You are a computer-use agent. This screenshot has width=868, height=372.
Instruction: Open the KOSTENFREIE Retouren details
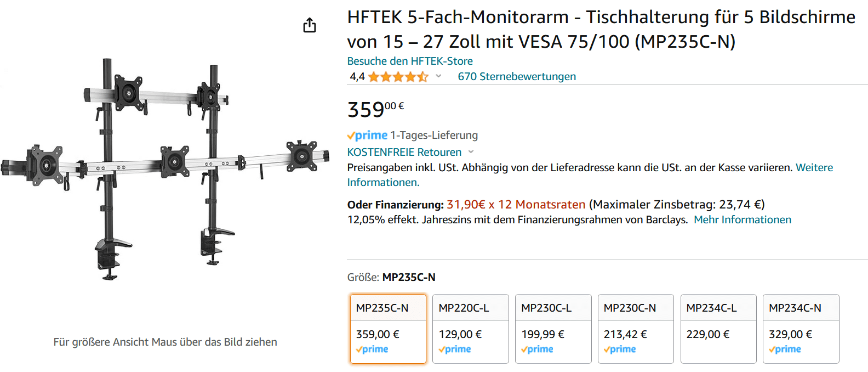(404, 152)
